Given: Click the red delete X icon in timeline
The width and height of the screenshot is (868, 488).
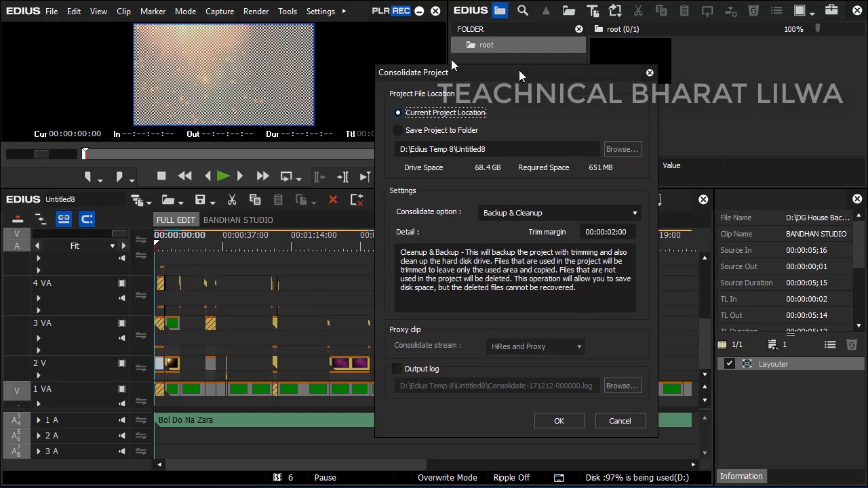Looking at the screenshot, I should [332, 200].
